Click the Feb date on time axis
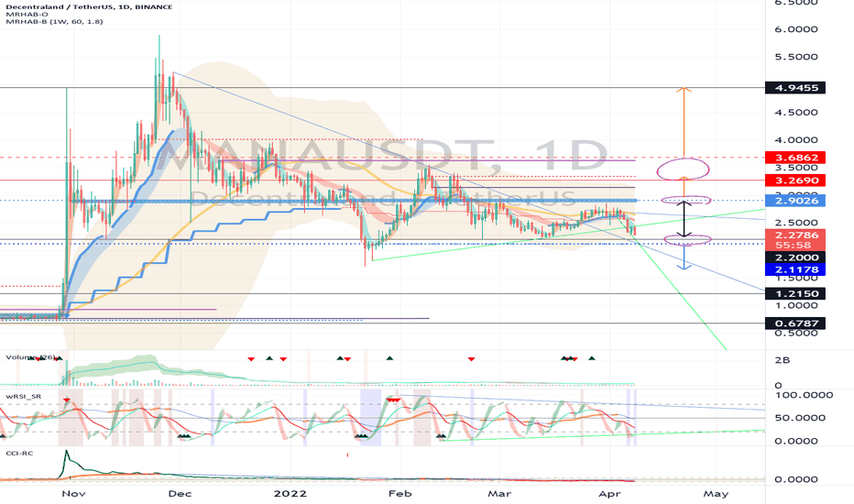This screenshot has height=504, width=854. coord(400,494)
